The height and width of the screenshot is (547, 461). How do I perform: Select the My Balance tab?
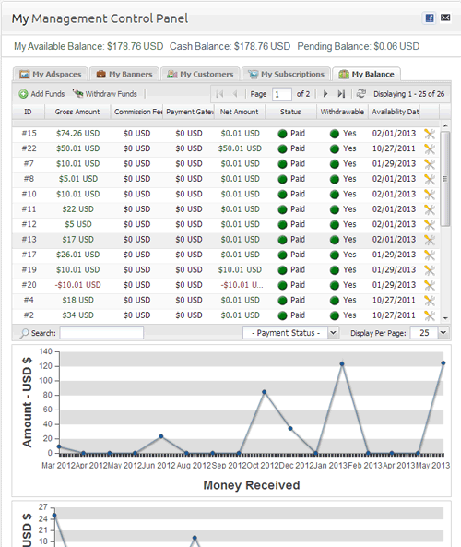tap(366, 74)
